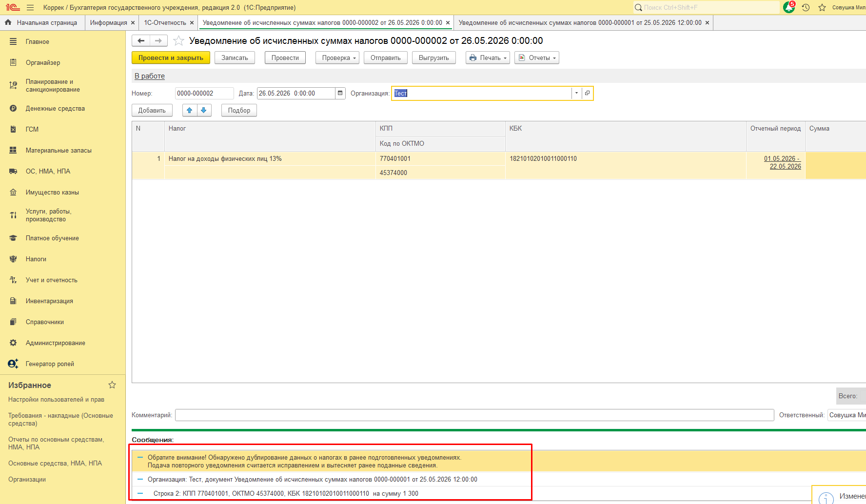This screenshot has height=504, width=866.
Task: Click the Провести button
Action: (x=285, y=58)
